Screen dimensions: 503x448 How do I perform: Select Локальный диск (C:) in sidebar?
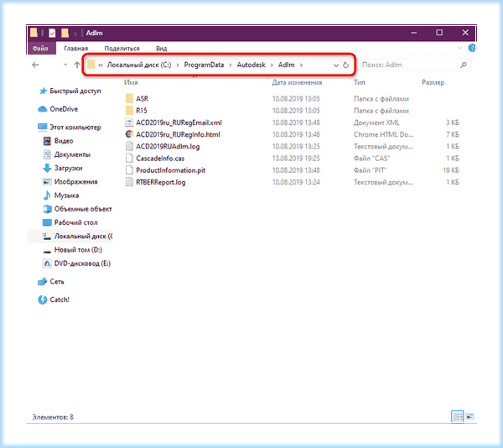[x=83, y=237]
